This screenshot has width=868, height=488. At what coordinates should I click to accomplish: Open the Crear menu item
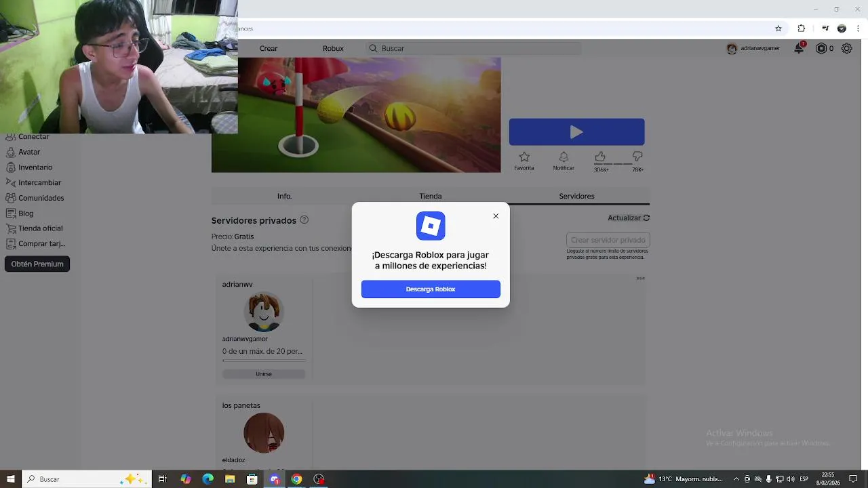click(x=269, y=49)
